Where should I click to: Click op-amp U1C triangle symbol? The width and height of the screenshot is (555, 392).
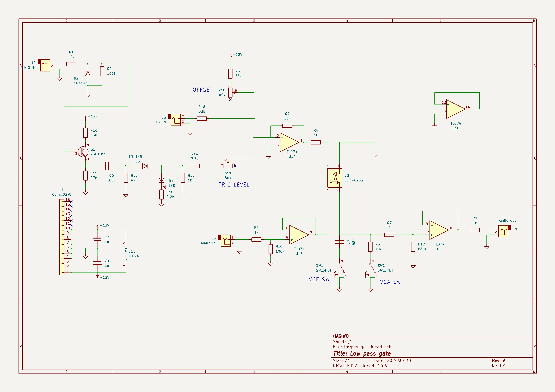(x=439, y=230)
